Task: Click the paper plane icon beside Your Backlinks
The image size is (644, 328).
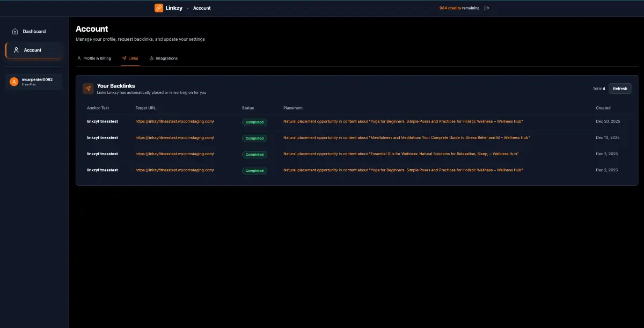Action: (88, 89)
